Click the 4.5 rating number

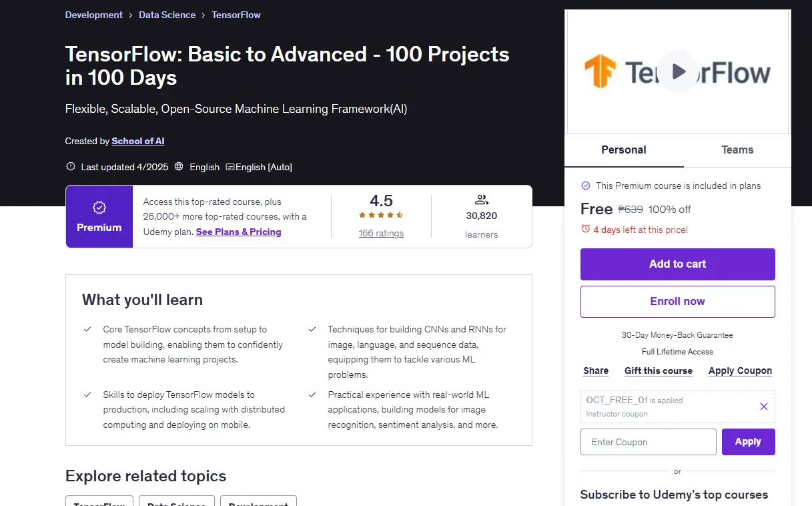(x=381, y=201)
